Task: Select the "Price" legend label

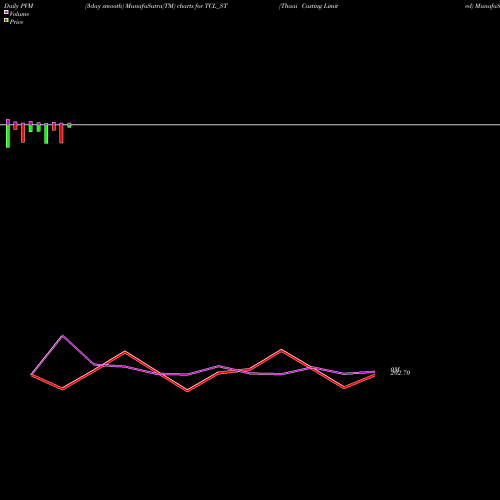Action: pyautogui.click(x=16, y=22)
